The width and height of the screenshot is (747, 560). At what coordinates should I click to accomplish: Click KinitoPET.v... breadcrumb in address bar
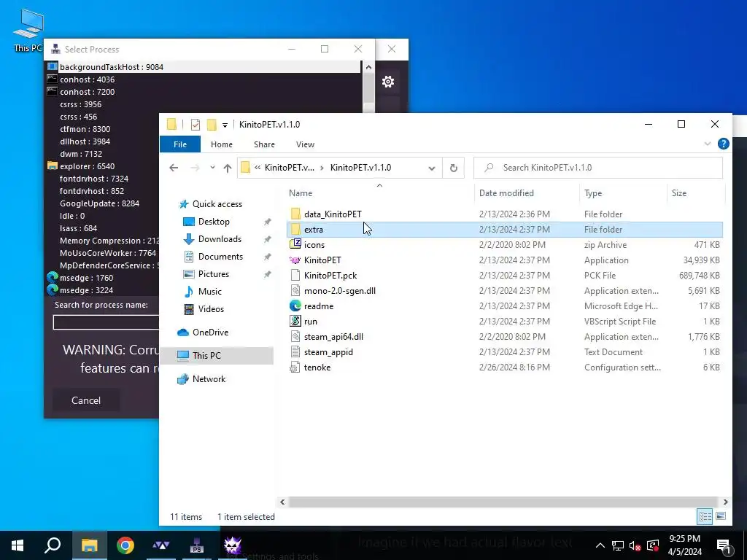click(289, 168)
